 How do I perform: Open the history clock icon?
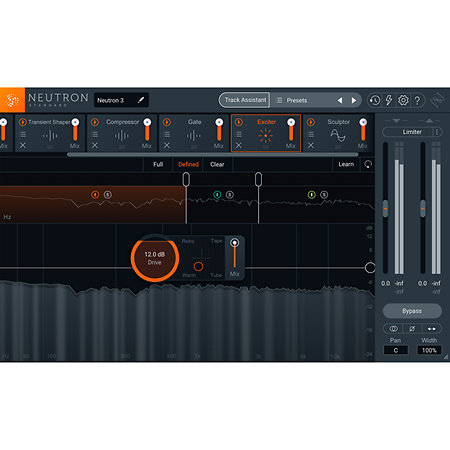point(375,100)
